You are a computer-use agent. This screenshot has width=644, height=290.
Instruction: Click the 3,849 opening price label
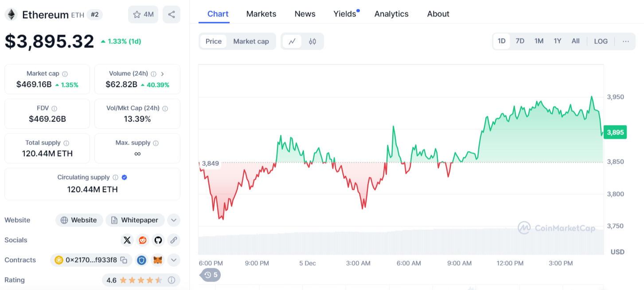(x=210, y=164)
